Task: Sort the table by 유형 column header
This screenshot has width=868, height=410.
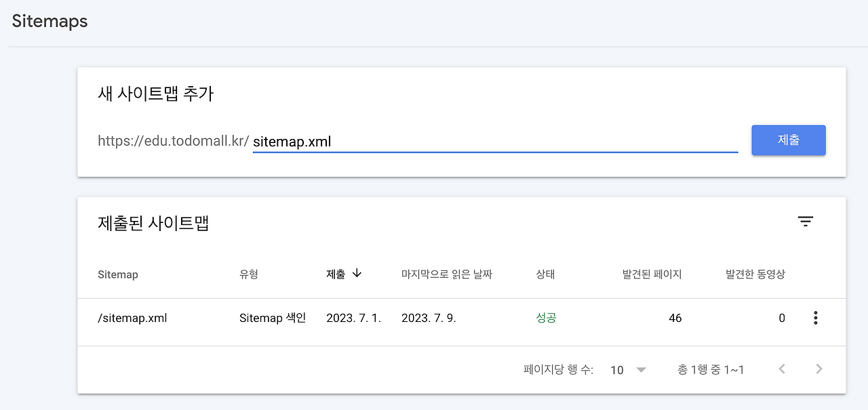Action: click(248, 274)
